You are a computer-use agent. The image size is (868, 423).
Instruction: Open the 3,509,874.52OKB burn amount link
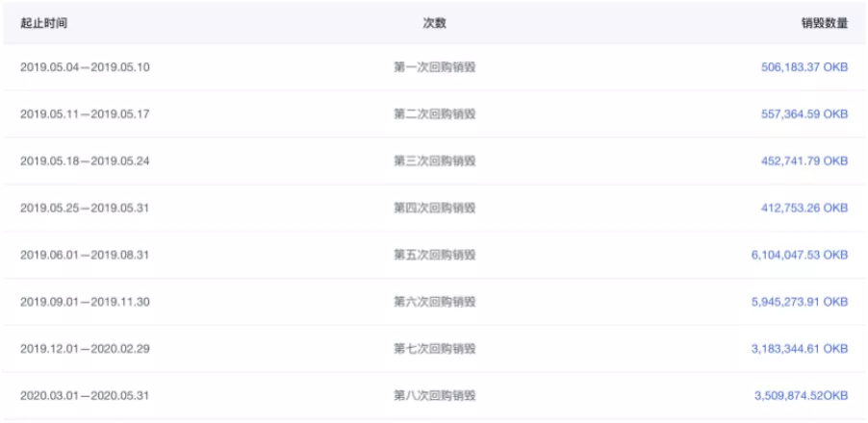click(x=801, y=396)
